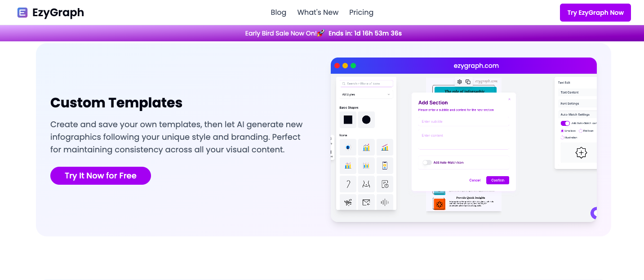Click the Basic Shapes label
The image size is (644, 280).
pyautogui.click(x=349, y=108)
